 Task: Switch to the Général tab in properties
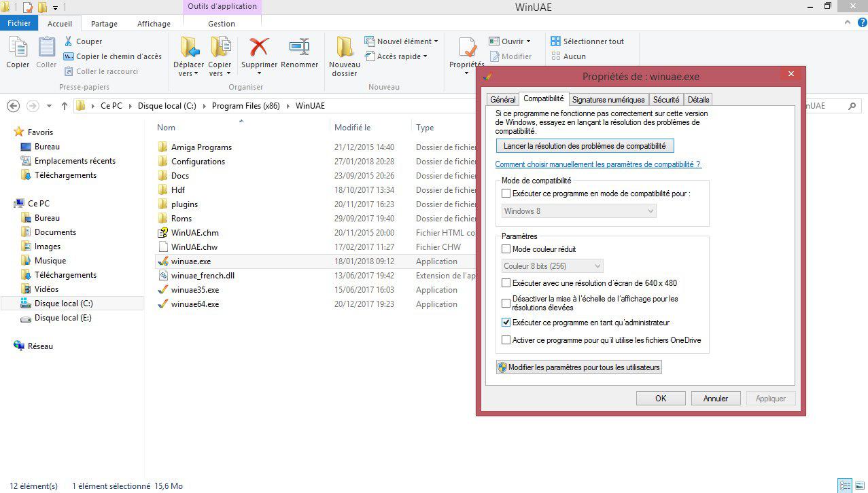click(503, 100)
